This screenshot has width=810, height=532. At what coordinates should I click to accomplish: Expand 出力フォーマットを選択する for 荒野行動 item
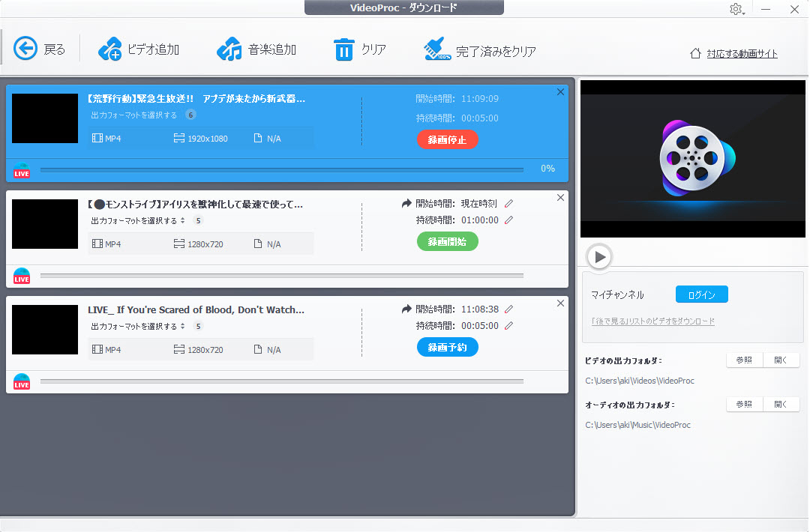133,115
